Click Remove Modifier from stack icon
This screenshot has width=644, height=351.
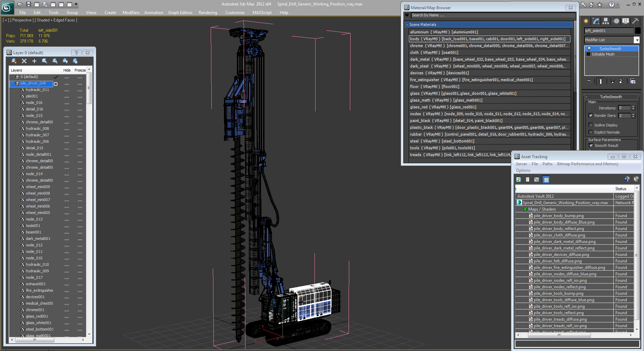click(621, 81)
